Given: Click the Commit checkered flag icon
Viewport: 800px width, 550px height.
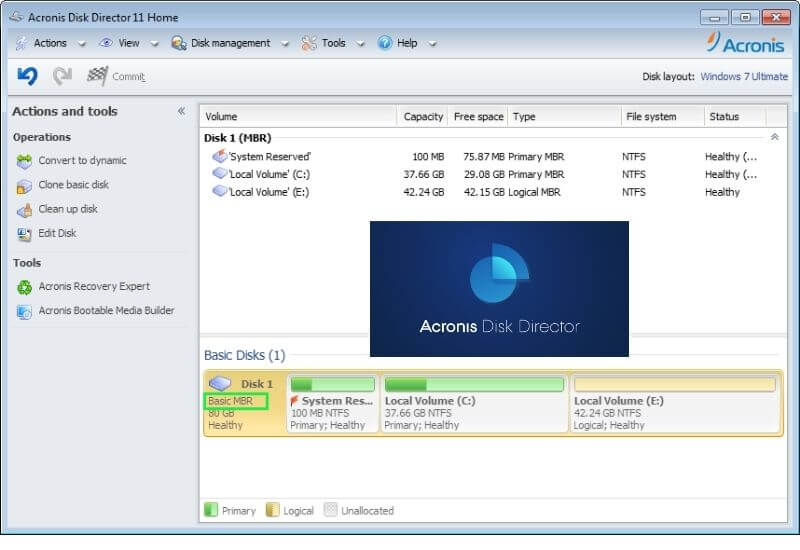Looking at the screenshot, I should click(x=97, y=76).
